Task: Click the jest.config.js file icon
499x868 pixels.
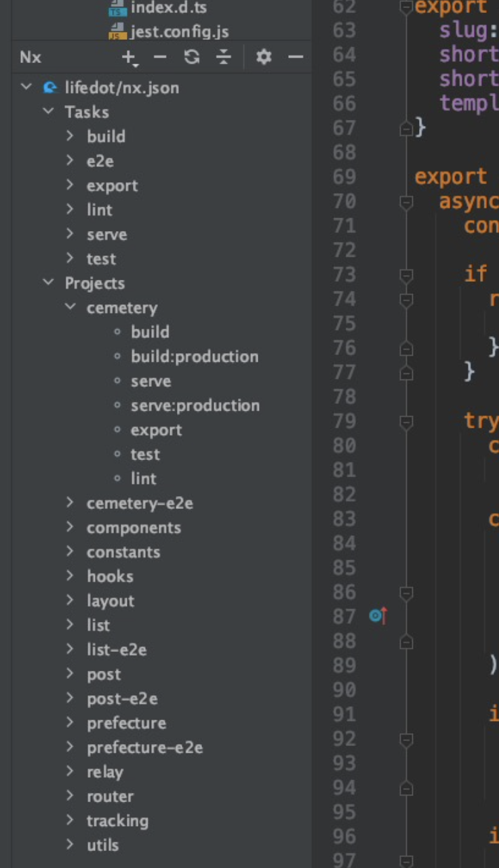Action: 118,32
